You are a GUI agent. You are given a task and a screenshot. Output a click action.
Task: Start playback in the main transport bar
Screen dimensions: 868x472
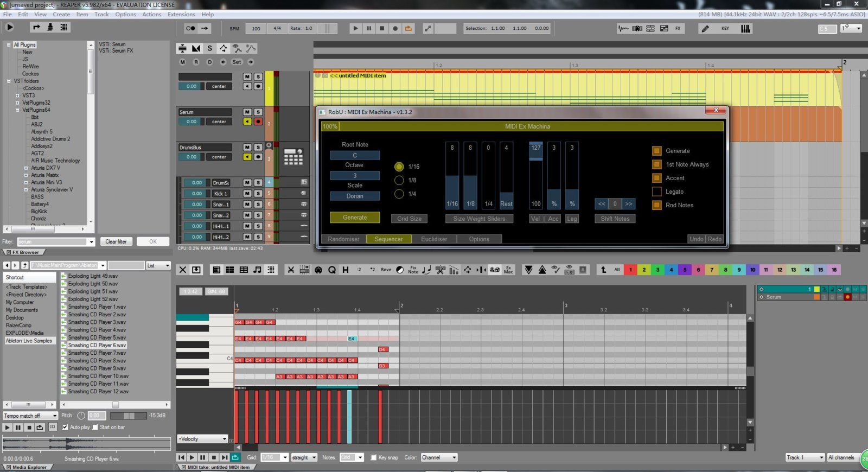click(355, 28)
